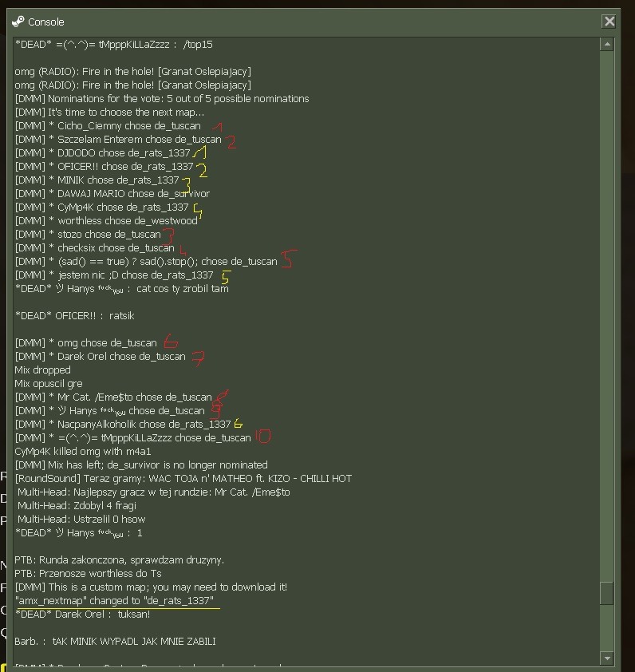This screenshot has width=635, height=672.
Task: Click the "Nominations for the vote: 5 out of 5" line
Action: [161, 99]
